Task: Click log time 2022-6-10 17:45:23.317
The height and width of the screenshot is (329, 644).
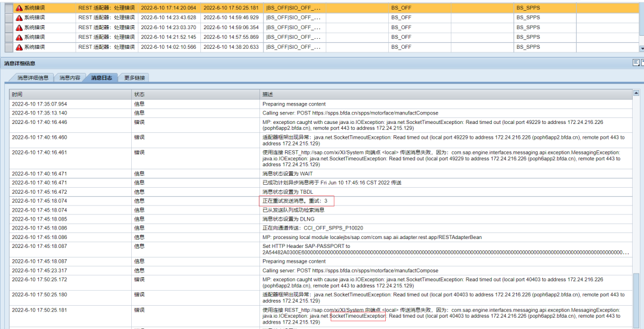Action: [39, 271]
